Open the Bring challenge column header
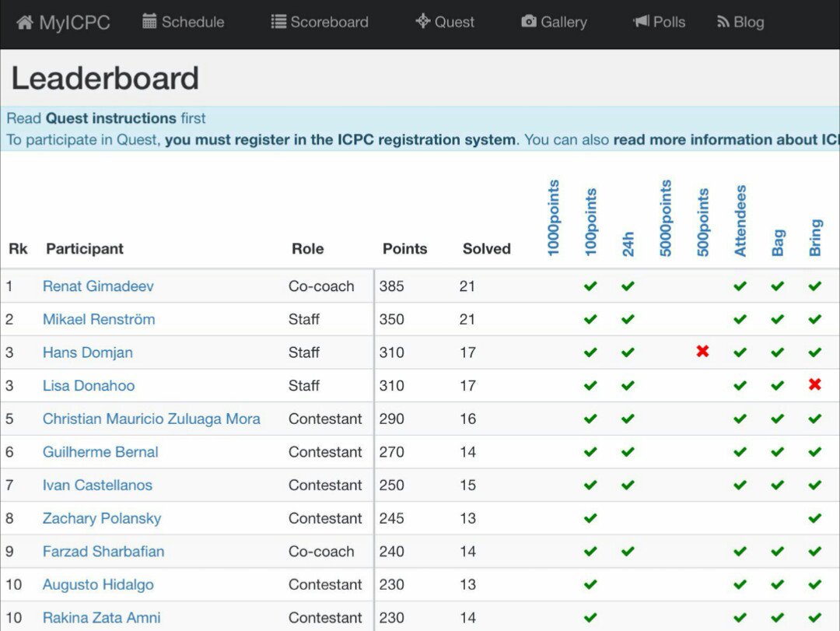 click(815, 237)
